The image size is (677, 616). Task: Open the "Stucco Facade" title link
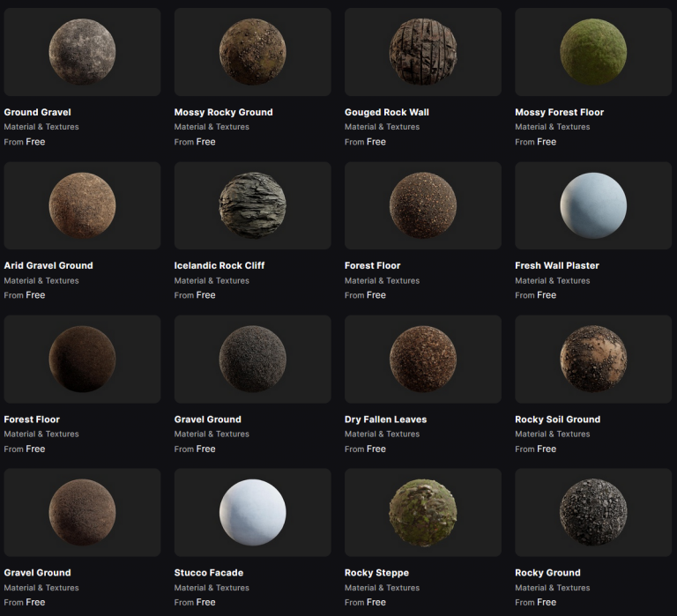[x=209, y=573]
